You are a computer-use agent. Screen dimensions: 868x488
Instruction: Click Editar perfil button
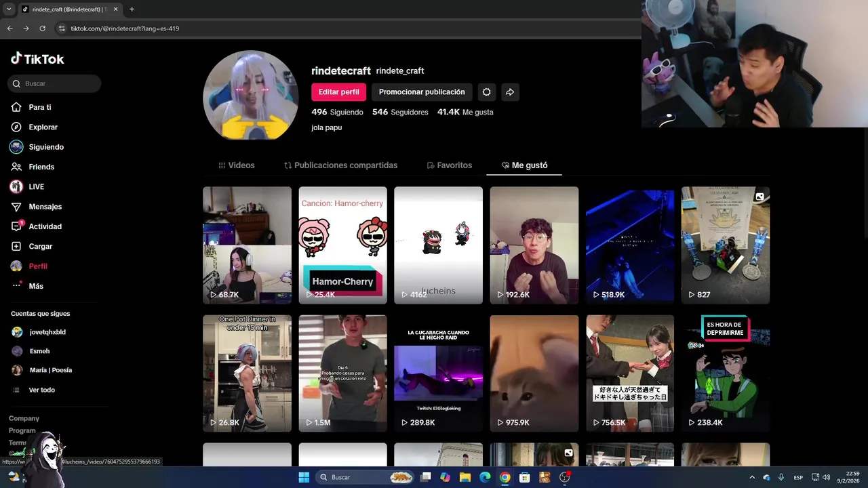(x=339, y=92)
